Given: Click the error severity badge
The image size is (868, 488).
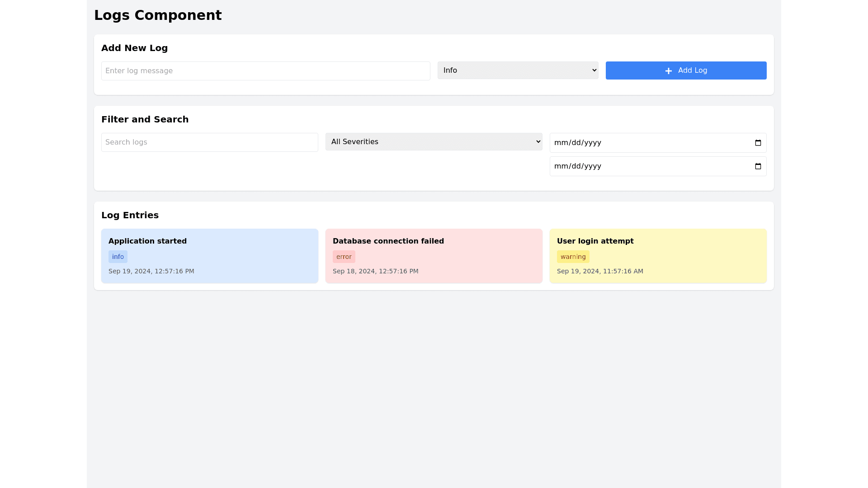Looking at the screenshot, I should tap(344, 257).
